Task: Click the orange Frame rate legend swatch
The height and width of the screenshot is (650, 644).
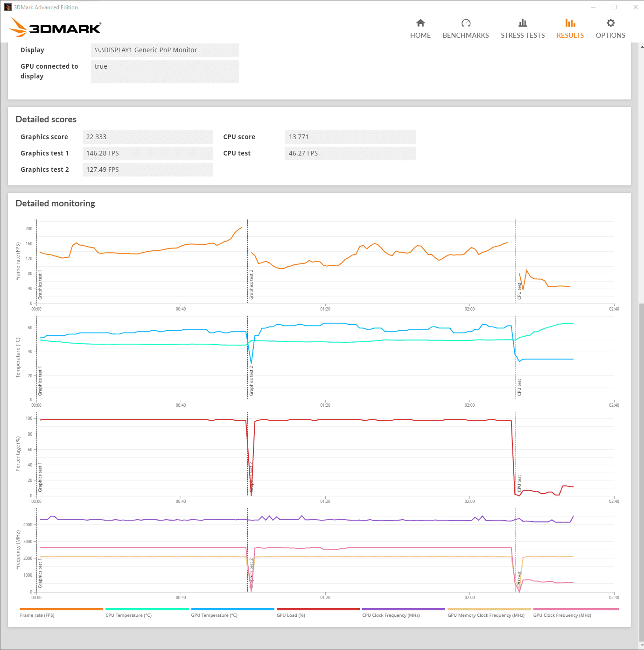Action: (x=62, y=609)
